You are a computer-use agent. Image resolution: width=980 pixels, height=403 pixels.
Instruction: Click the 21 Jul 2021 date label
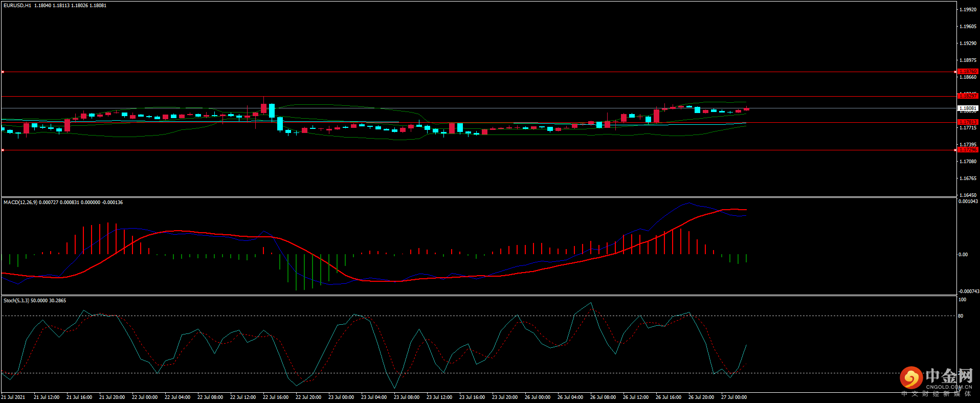(13, 397)
